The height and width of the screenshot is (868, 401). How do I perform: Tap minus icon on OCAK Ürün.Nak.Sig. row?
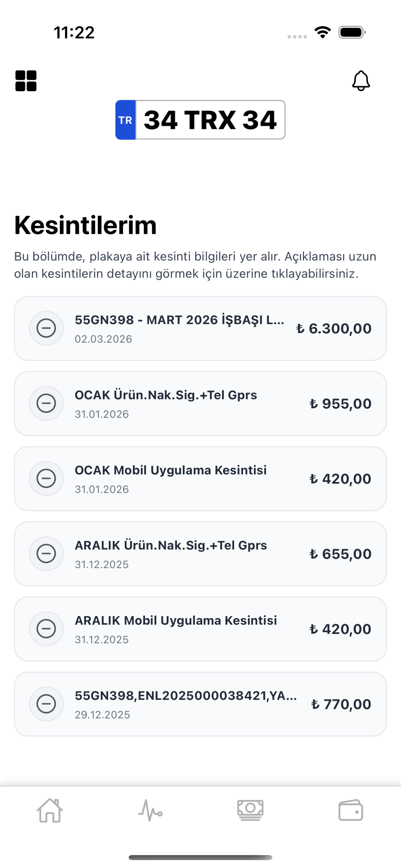click(x=46, y=403)
